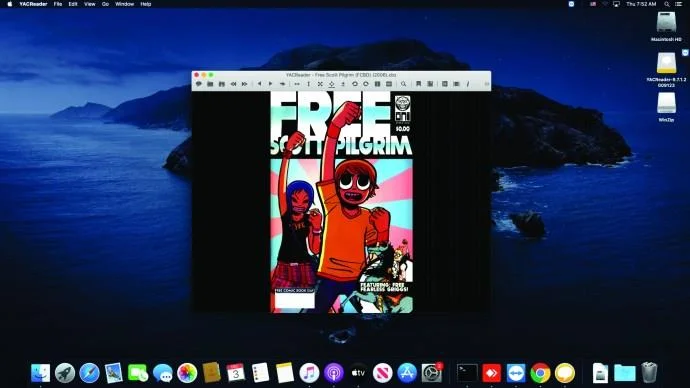Screen dimensions: 690x388
Task: Open the Help menu
Action: pos(146,4)
